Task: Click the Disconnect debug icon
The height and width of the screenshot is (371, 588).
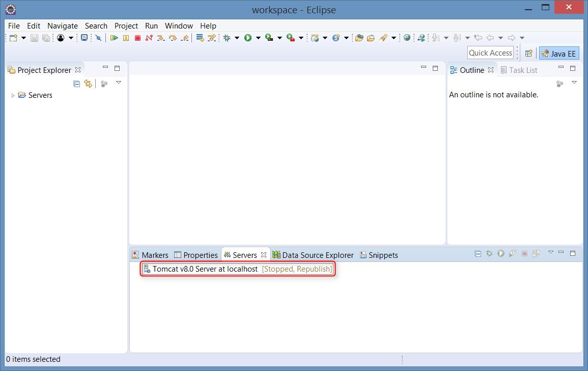Action: point(149,38)
